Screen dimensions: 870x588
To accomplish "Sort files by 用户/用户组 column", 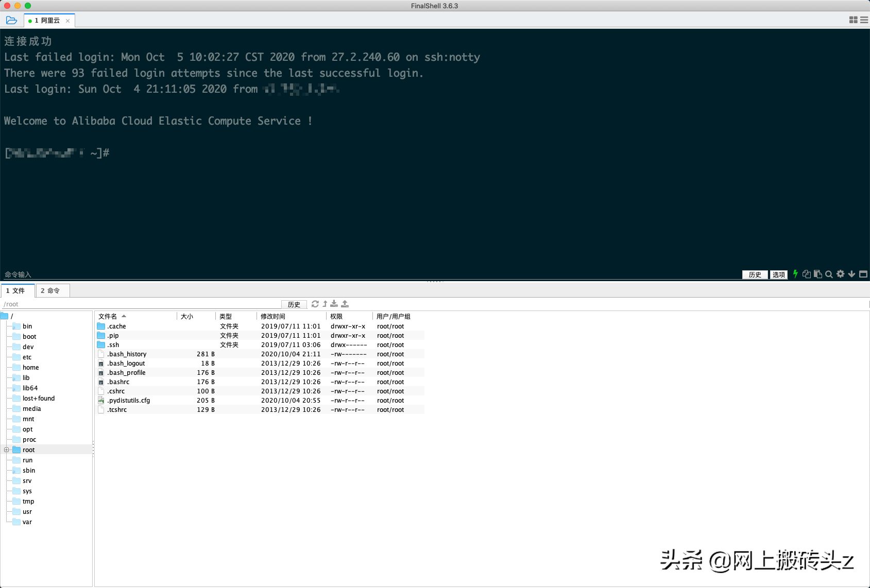I will [394, 316].
